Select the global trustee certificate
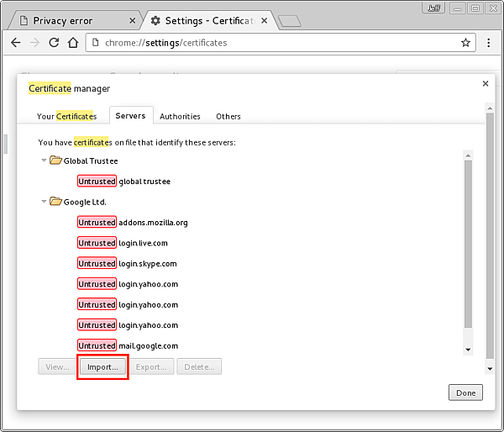504x432 pixels. click(144, 182)
